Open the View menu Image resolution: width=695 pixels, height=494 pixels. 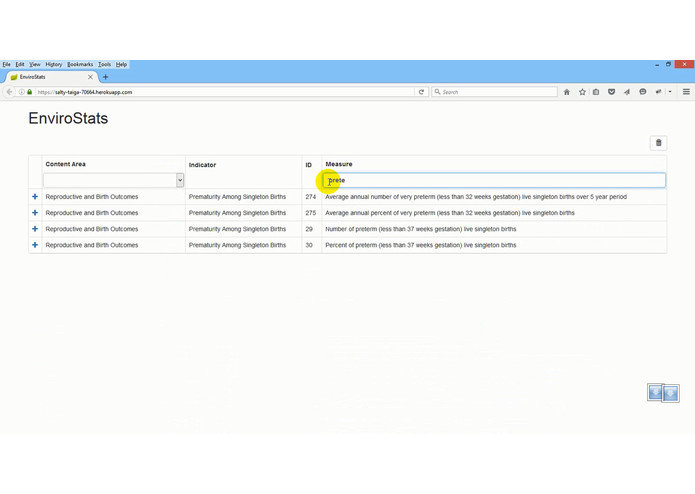[35, 64]
